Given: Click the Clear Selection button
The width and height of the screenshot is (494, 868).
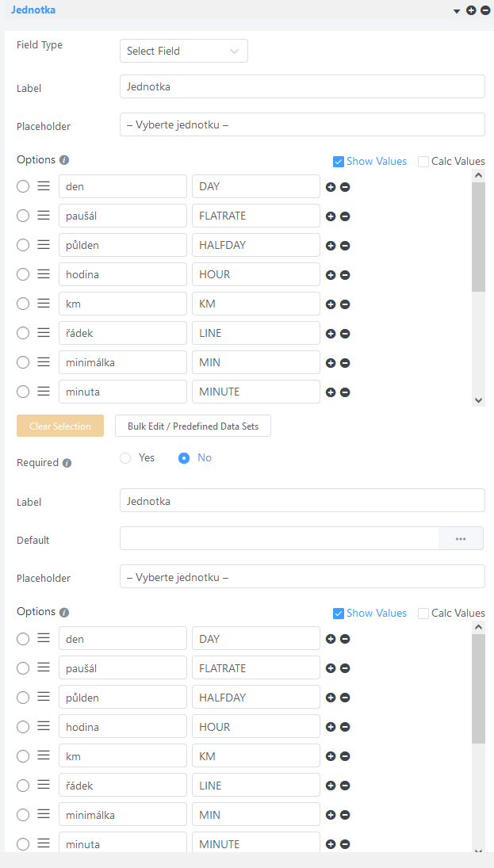Looking at the screenshot, I should click(x=59, y=426).
